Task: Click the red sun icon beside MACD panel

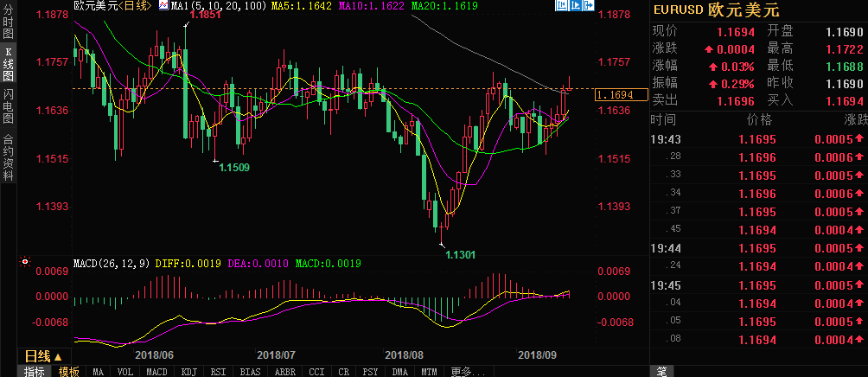Action: coord(23,261)
